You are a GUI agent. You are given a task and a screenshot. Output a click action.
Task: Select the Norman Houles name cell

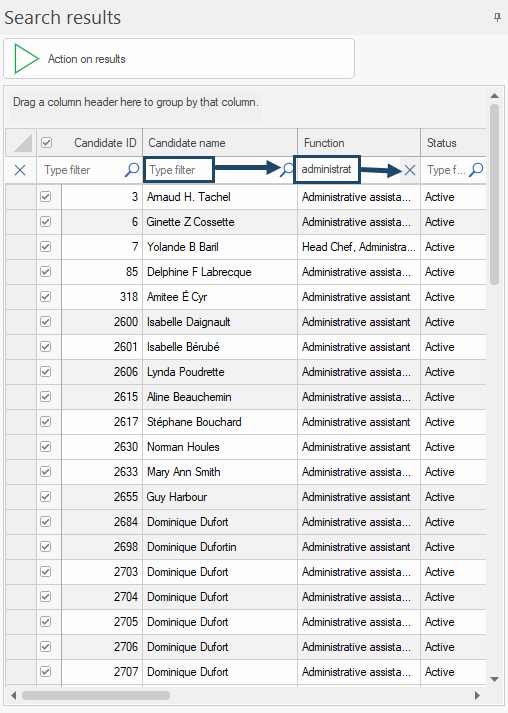point(220,447)
